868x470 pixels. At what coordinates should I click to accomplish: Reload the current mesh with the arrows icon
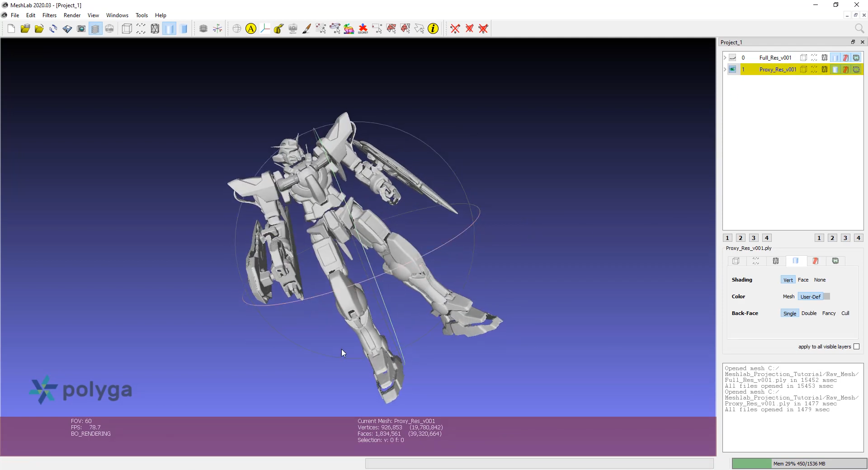(x=53, y=29)
